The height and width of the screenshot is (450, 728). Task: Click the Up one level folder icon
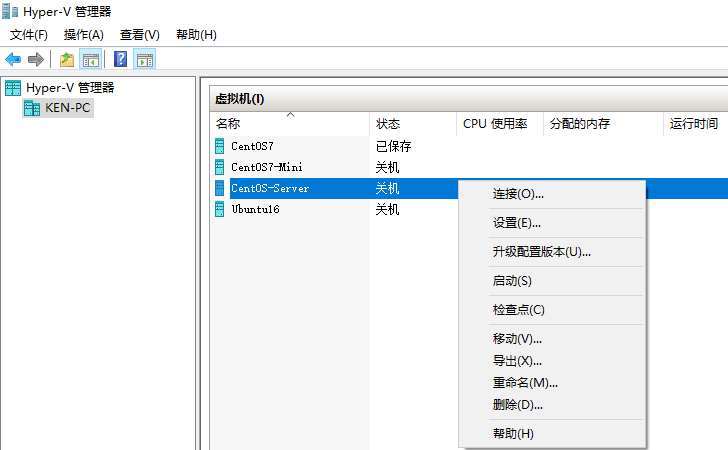67,59
